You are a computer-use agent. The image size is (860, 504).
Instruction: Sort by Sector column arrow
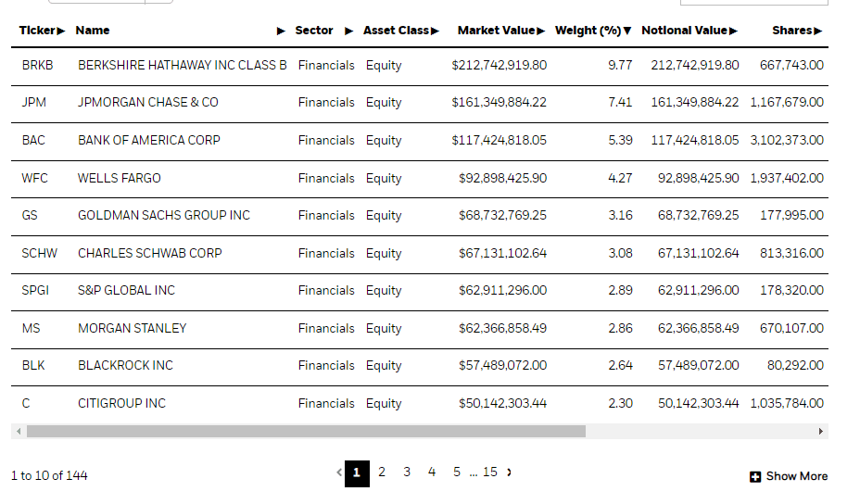[x=348, y=31]
